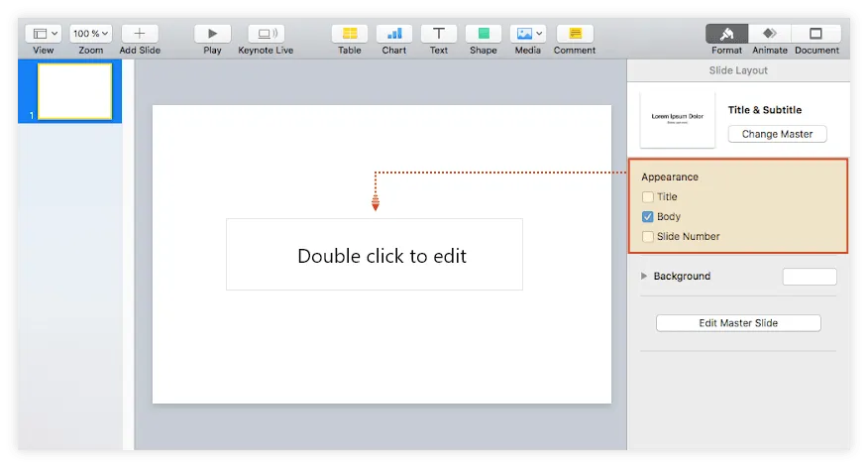Screen dimensions: 868x468
Task: Insert a table using the Table icon
Action: 349,34
